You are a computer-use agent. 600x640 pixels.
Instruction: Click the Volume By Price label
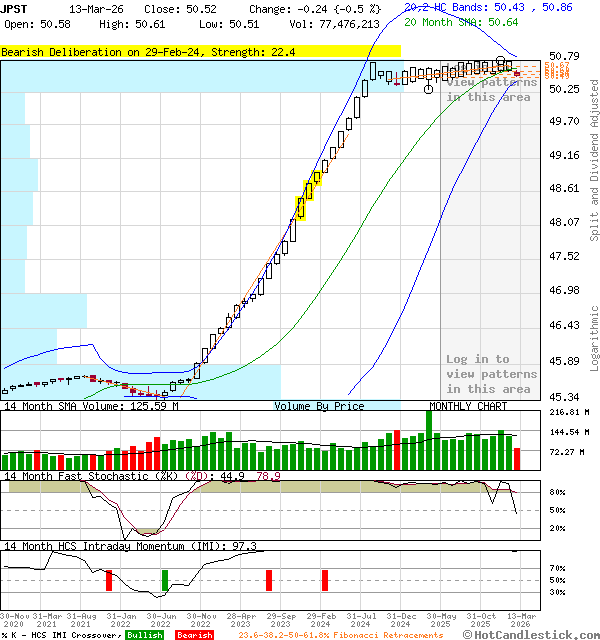(x=320, y=406)
